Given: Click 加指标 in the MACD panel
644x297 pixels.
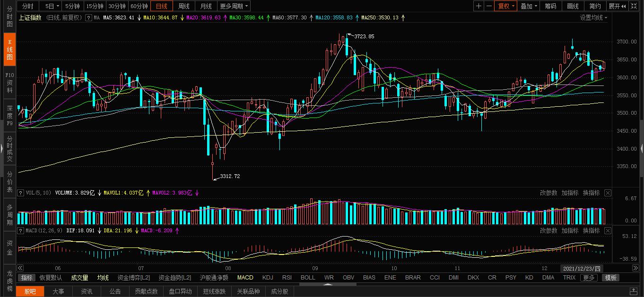Looking at the screenshot, I should coord(570,230).
